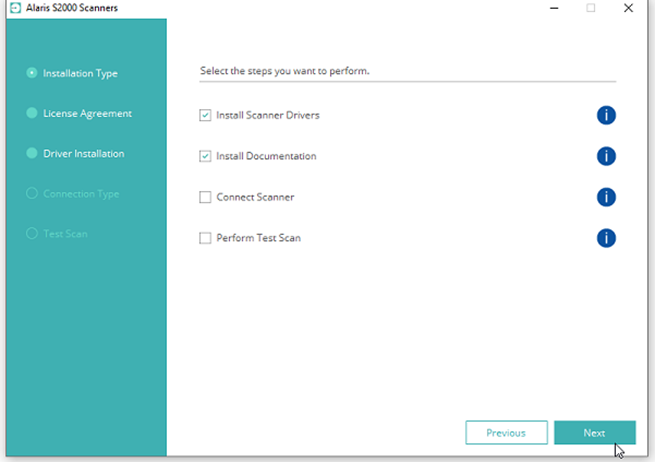Select Connection Type step in sidebar

(x=73, y=194)
